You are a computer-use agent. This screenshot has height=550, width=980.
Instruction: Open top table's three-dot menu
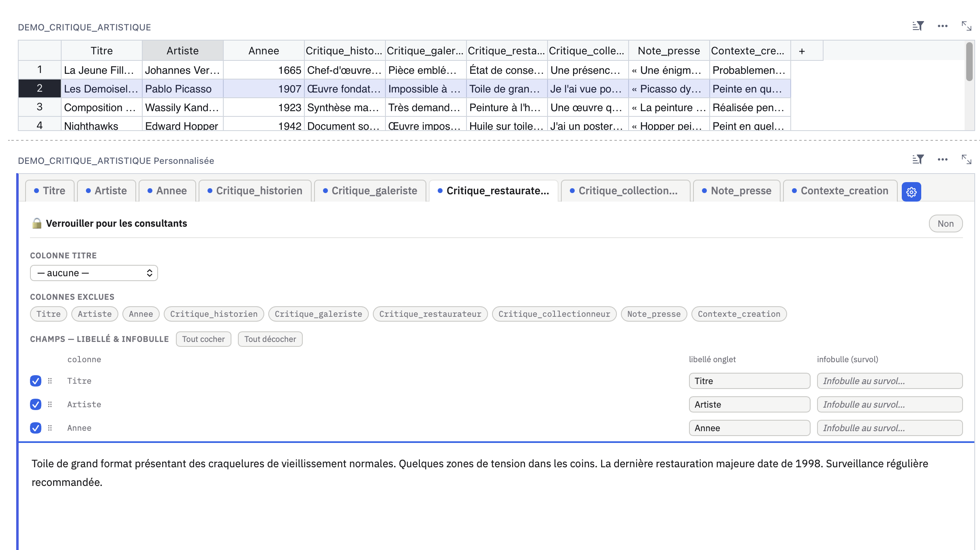(x=942, y=26)
